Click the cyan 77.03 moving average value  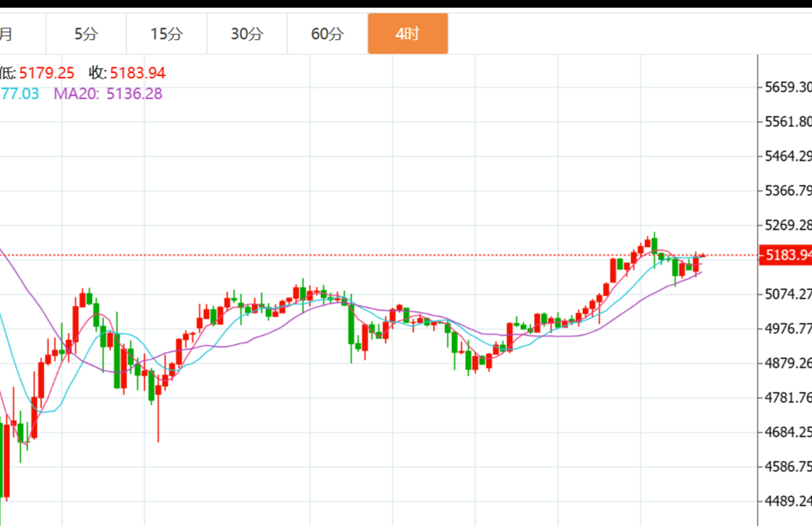[20, 94]
